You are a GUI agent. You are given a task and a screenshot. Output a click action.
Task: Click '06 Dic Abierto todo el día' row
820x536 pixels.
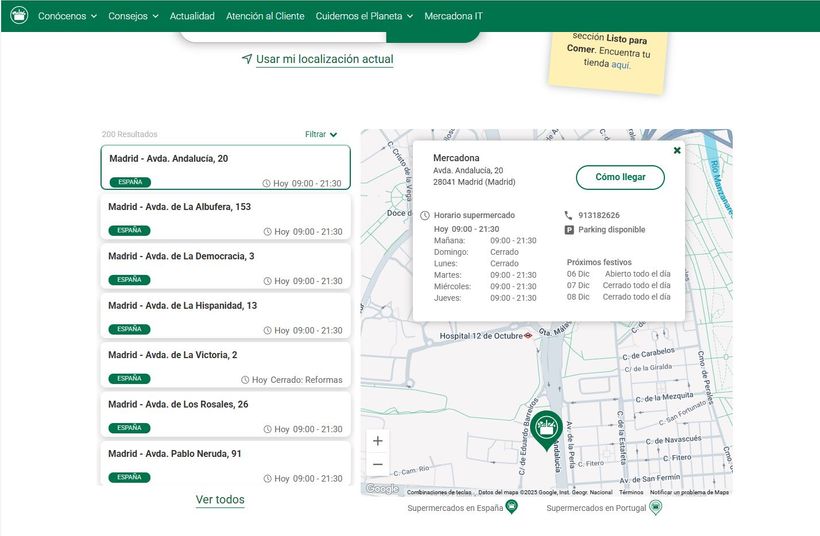tap(619, 274)
